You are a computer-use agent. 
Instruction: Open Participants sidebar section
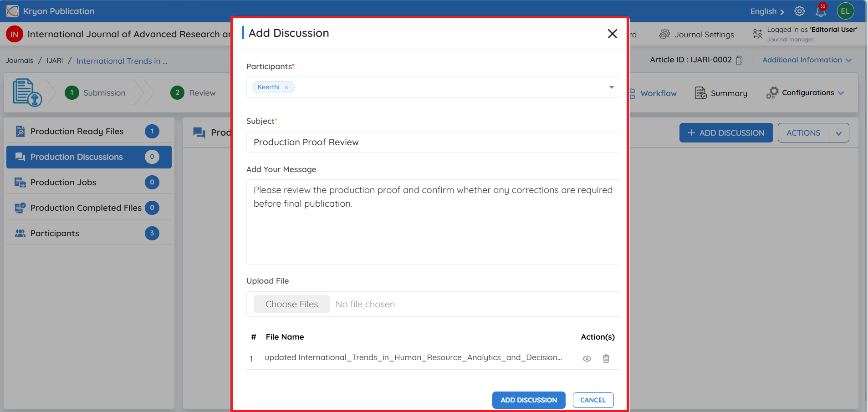(x=89, y=234)
